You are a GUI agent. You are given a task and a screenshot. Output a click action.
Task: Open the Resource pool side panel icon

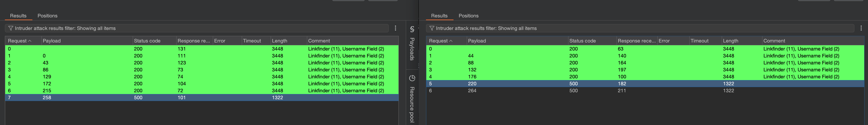click(412, 78)
